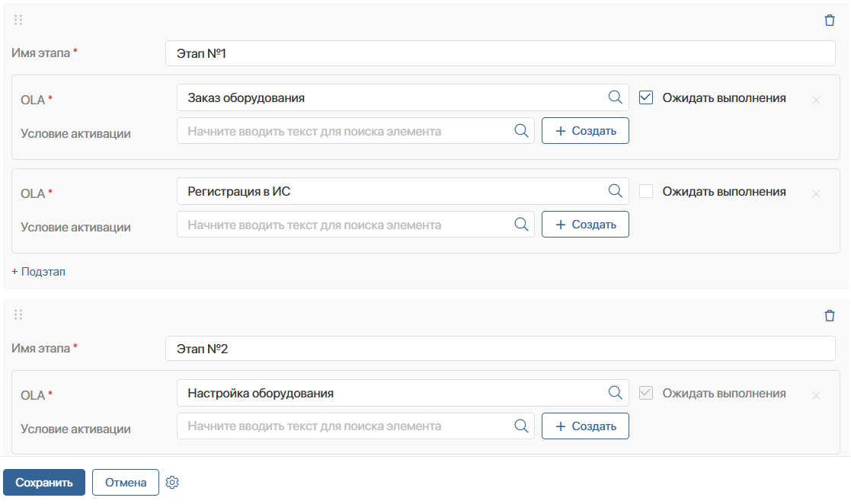Screen dimensions: 851x504
Task: Enable Ожидать выполнения for Регистрация в ИС
Action: 646,191
